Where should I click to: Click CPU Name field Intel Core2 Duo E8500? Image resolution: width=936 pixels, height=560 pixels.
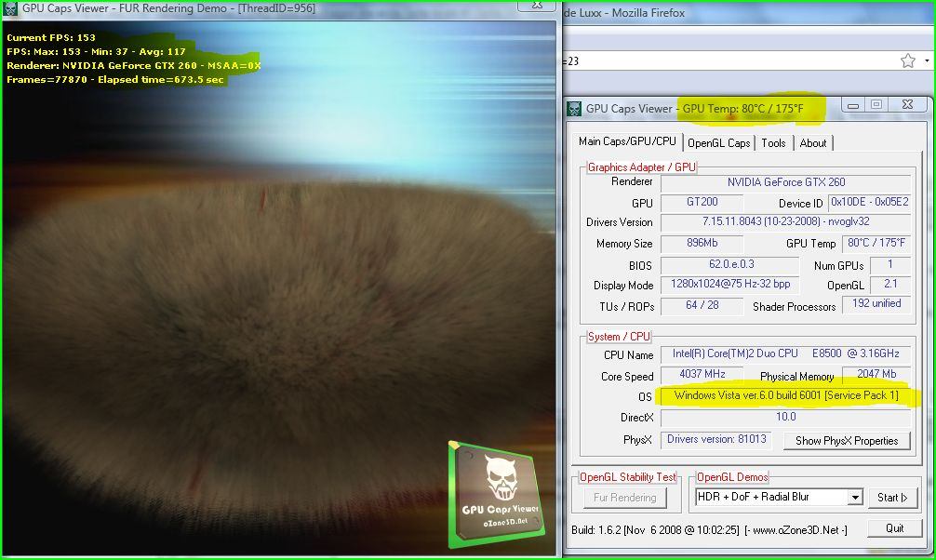[x=785, y=354]
